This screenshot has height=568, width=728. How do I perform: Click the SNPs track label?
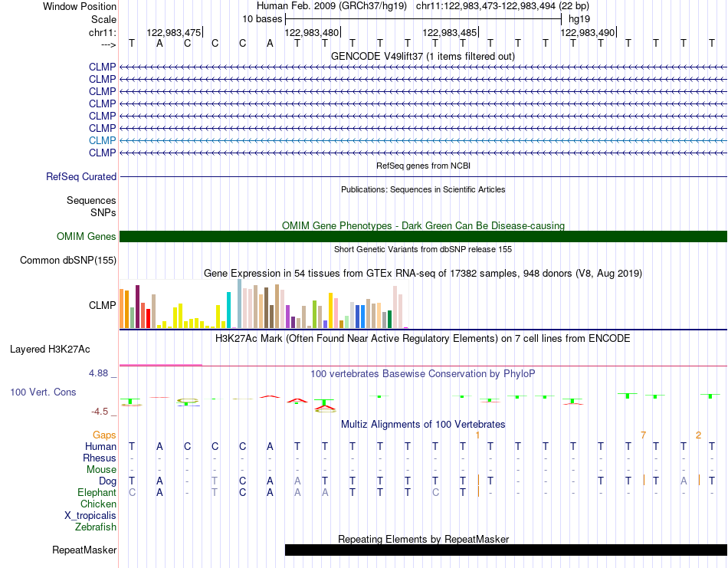[103, 212]
